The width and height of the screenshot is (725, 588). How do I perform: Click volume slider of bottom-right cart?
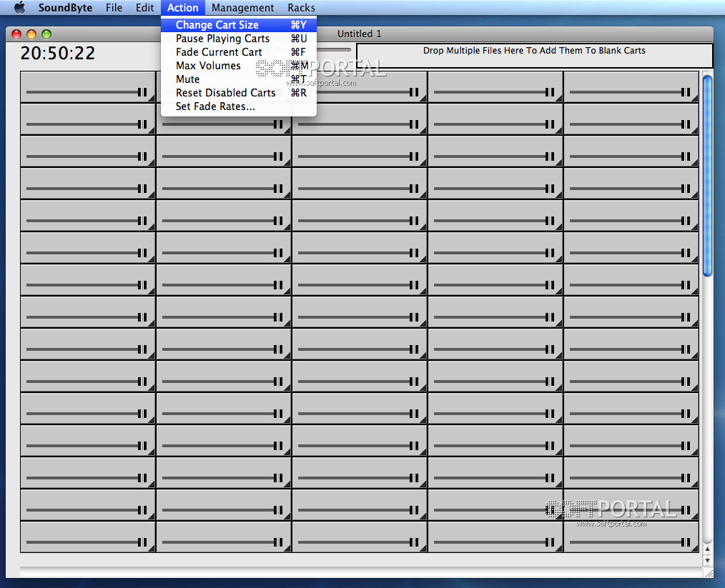(x=626, y=542)
